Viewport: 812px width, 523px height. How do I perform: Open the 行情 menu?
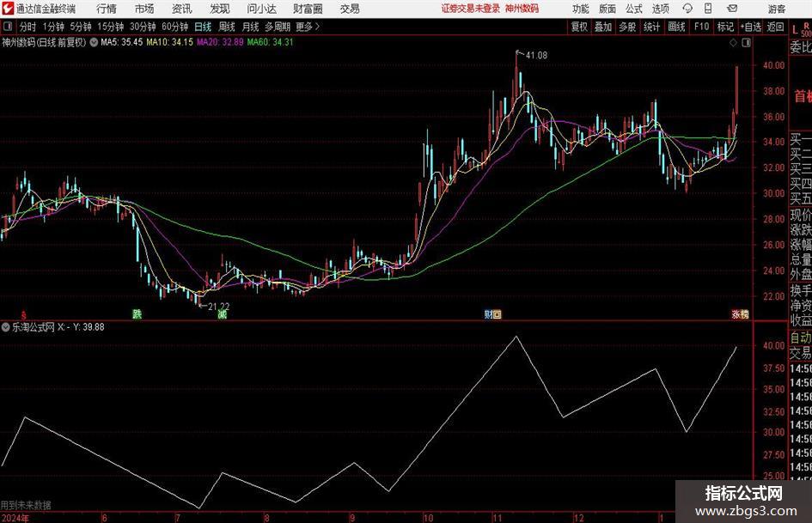point(107,9)
